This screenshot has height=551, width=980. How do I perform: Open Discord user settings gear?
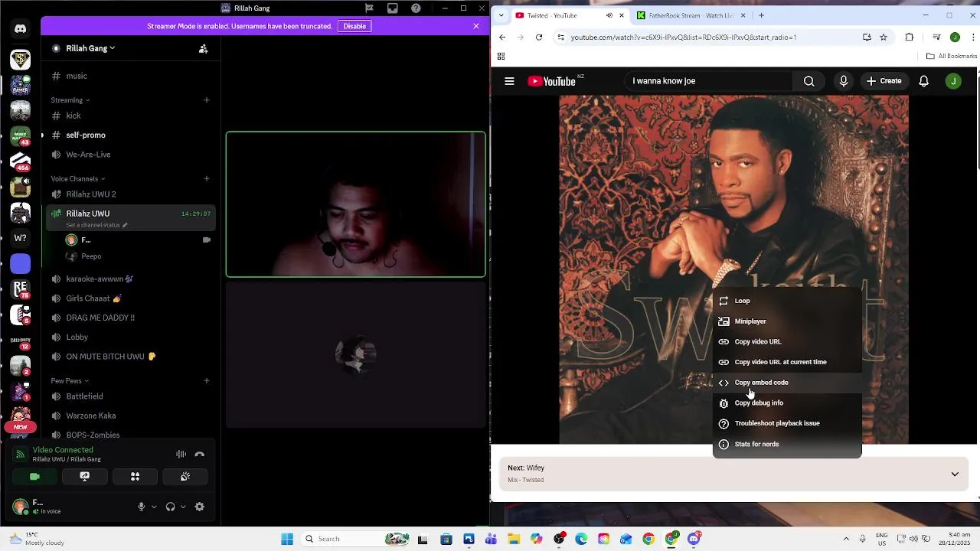point(200,507)
